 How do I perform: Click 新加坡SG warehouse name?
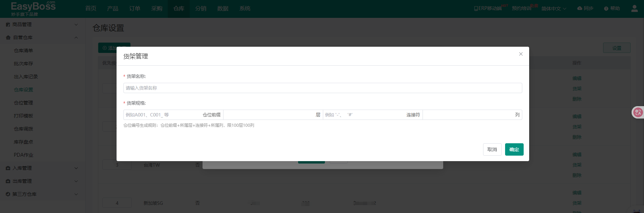coord(153,203)
